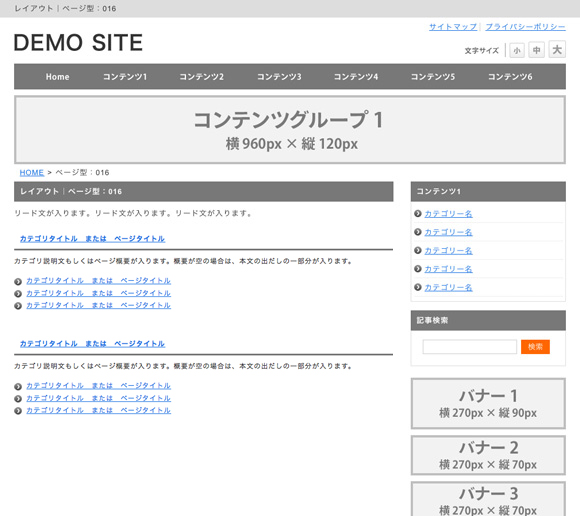This screenshot has height=516, width=580.
Task: Click the orange 検索 button
Action: coord(535,347)
